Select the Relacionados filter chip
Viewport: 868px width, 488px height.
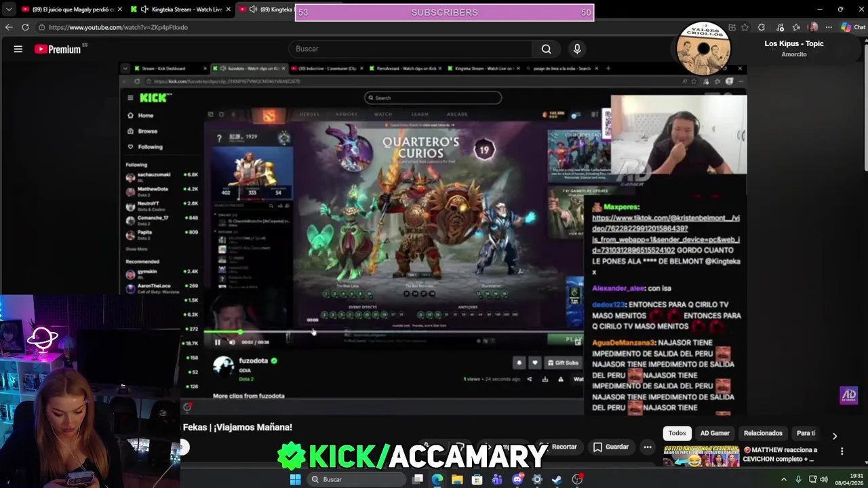pyautogui.click(x=763, y=433)
